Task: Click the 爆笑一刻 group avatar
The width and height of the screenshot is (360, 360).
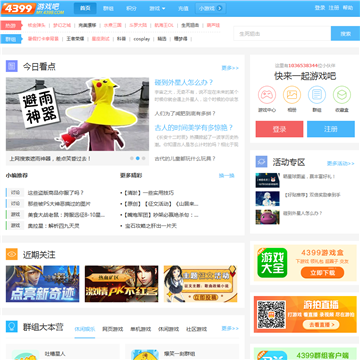Action: click(145, 354)
